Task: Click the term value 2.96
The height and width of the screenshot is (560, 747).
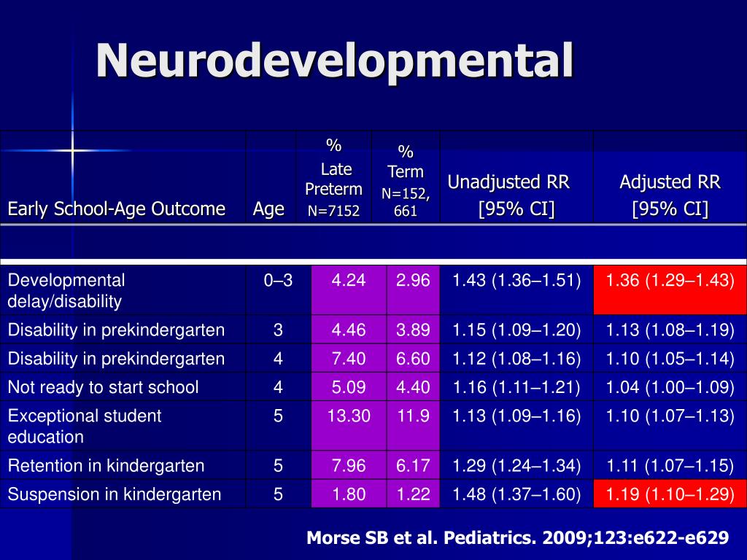Action: [x=413, y=280]
